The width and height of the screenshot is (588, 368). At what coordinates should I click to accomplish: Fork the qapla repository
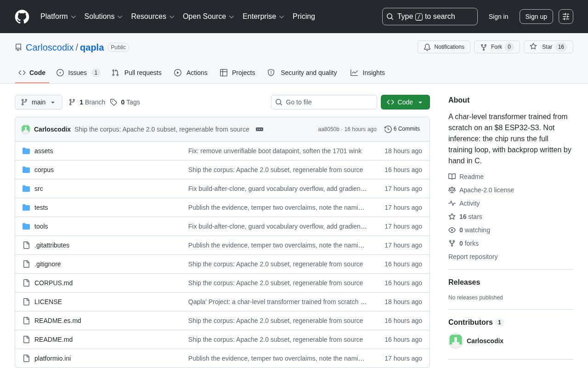tap(497, 47)
